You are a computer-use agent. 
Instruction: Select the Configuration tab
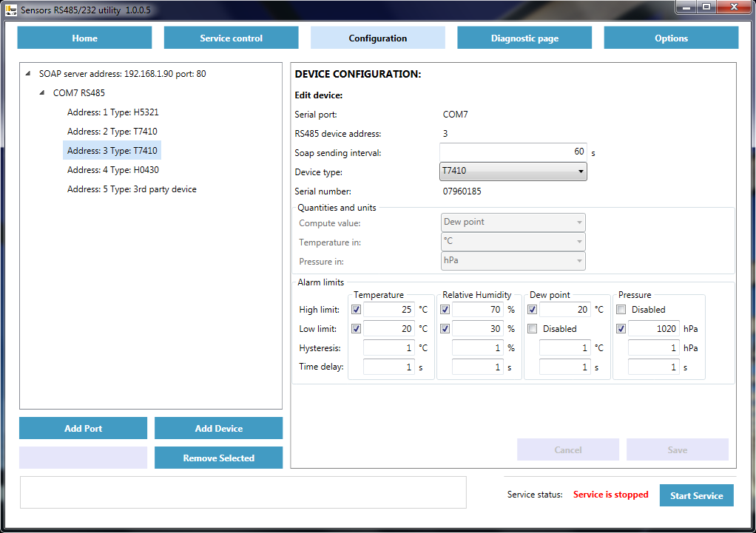377,38
